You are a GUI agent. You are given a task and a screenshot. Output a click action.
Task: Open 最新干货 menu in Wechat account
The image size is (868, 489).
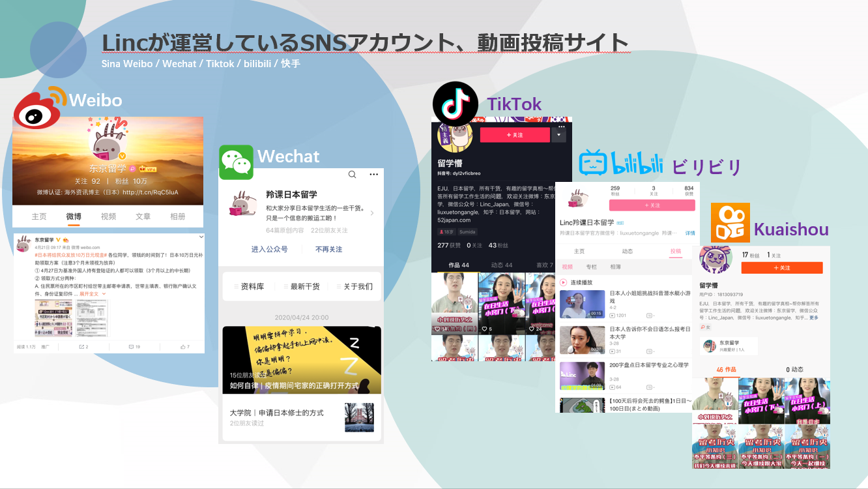click(301, 286)
